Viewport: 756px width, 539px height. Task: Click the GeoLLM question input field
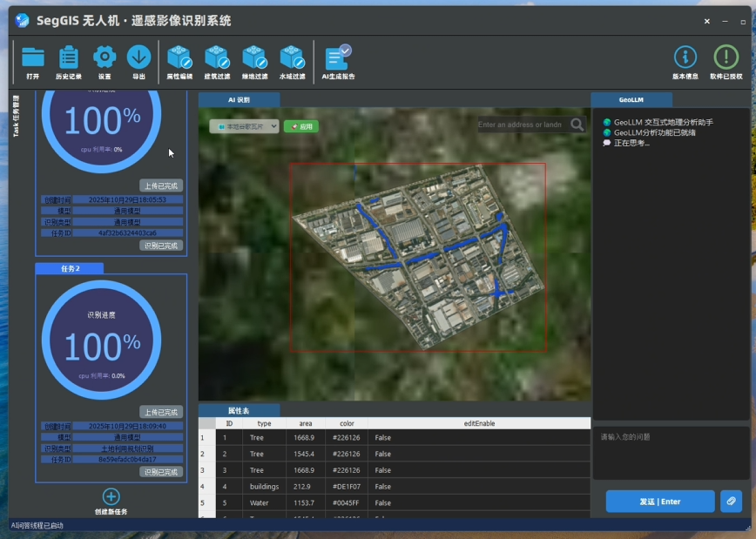click(672, 453)
